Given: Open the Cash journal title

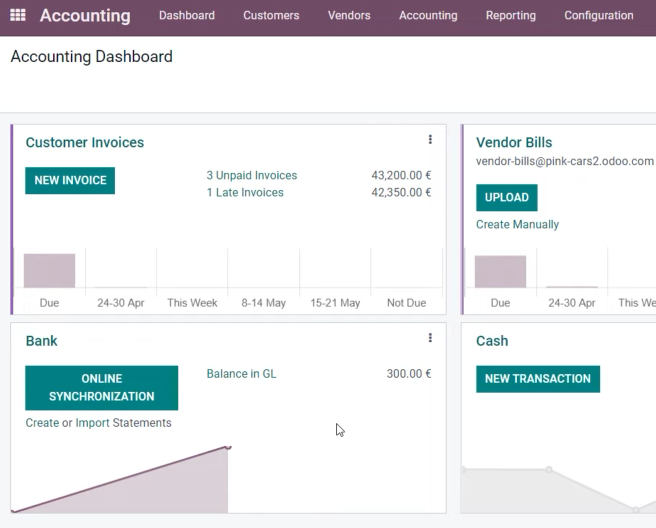Looking at the screenshot, I should coord(492,341).
